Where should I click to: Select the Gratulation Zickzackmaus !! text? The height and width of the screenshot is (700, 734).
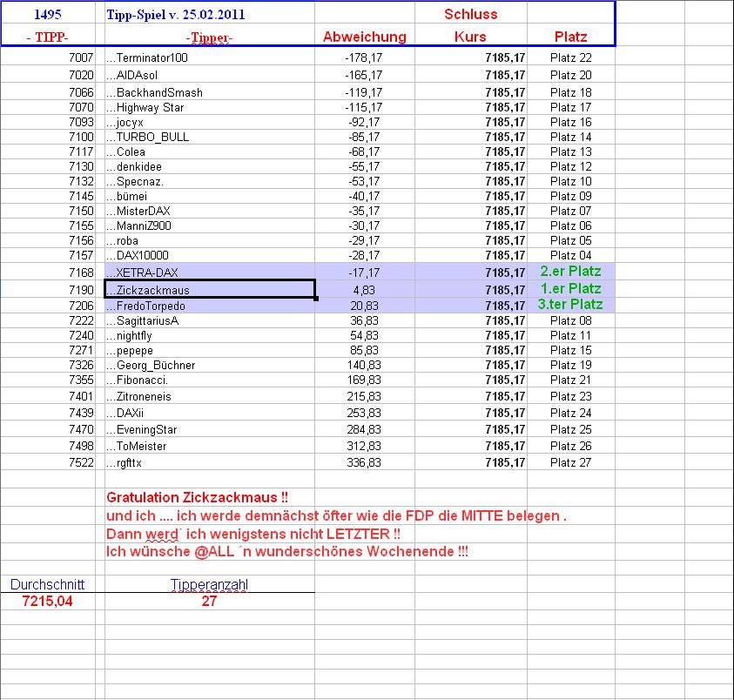pos(197,497)
